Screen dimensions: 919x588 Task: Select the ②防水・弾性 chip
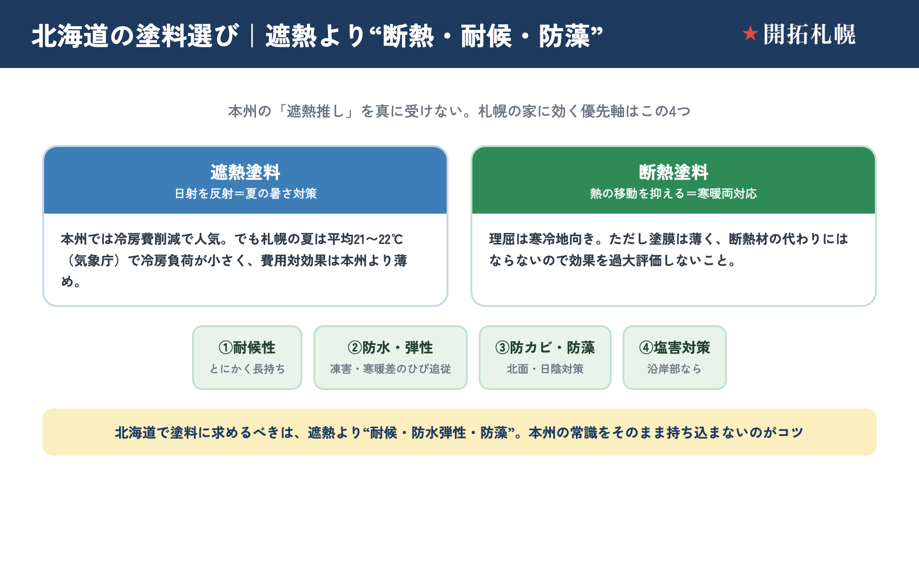pyautogui.click(x=391, y=357)
